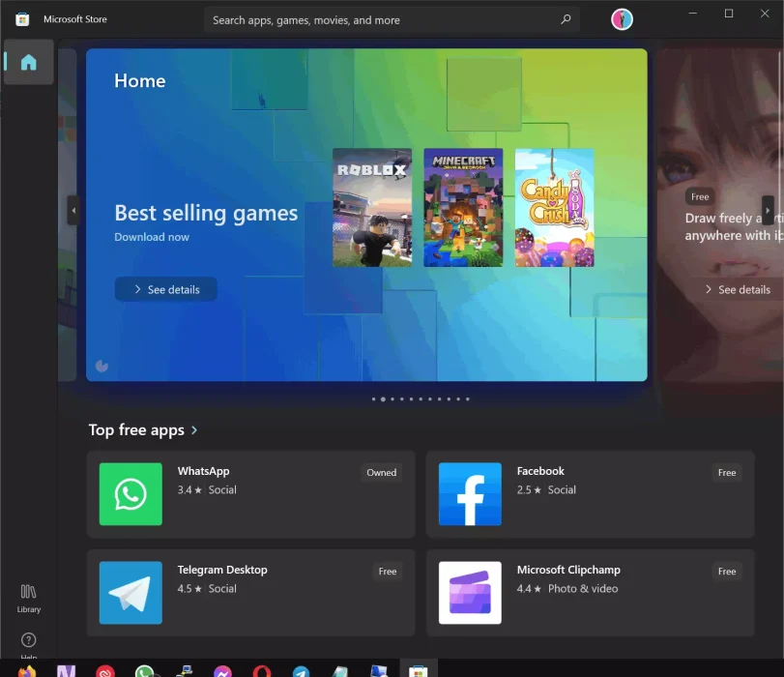Click the Free badge on Telegram Desktop

[388, 571]
